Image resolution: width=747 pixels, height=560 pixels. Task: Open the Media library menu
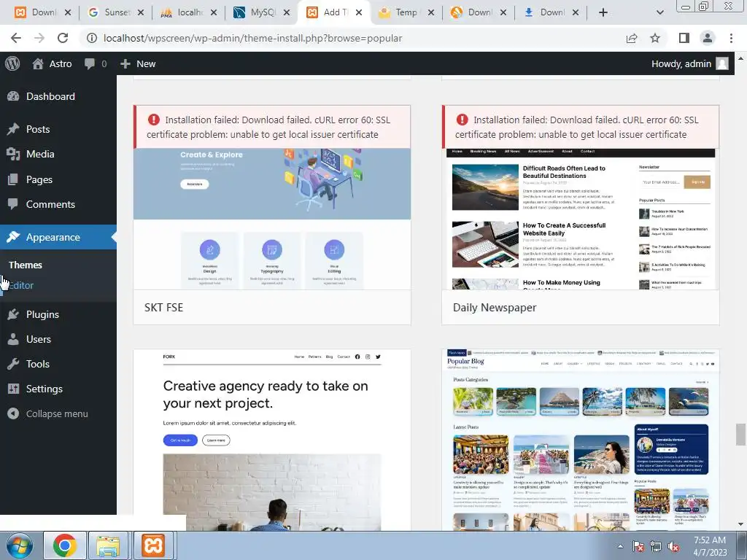[x=40, y=154]
